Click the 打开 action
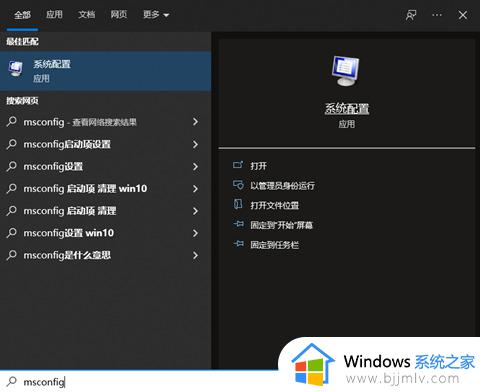480x392 pixels. pyautogui.click(x=258, y=166)
